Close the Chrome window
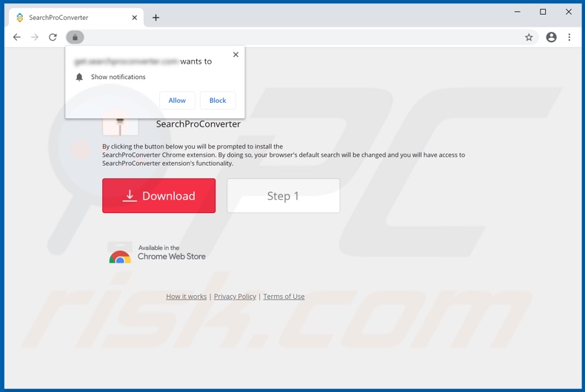 pos(569,12)
